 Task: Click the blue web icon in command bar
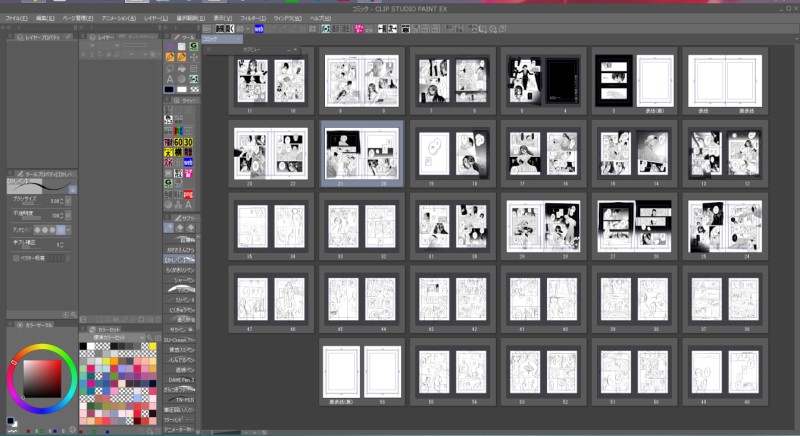pyautogui.click(x=259, y=29)
